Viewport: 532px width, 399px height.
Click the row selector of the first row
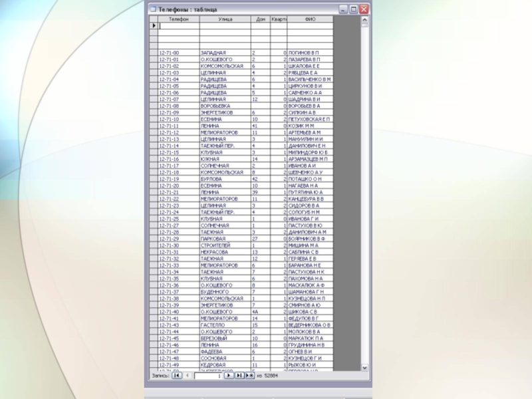click(x=154, y=26)
